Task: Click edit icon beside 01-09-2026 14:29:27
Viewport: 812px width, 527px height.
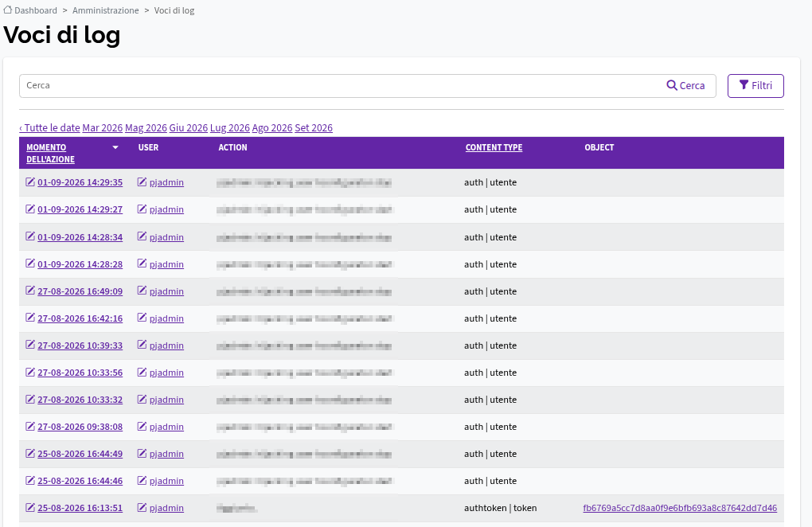Action: click(x=30, y=209)
